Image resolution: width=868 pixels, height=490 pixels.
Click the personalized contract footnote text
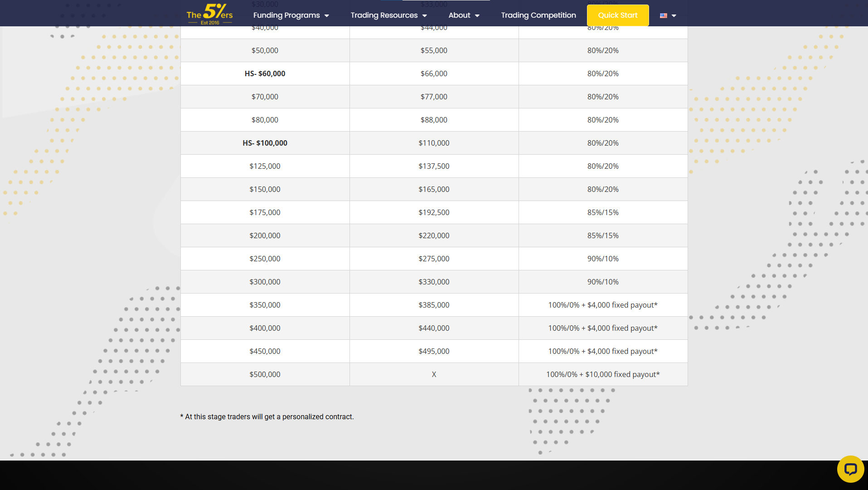click(267, 416)
